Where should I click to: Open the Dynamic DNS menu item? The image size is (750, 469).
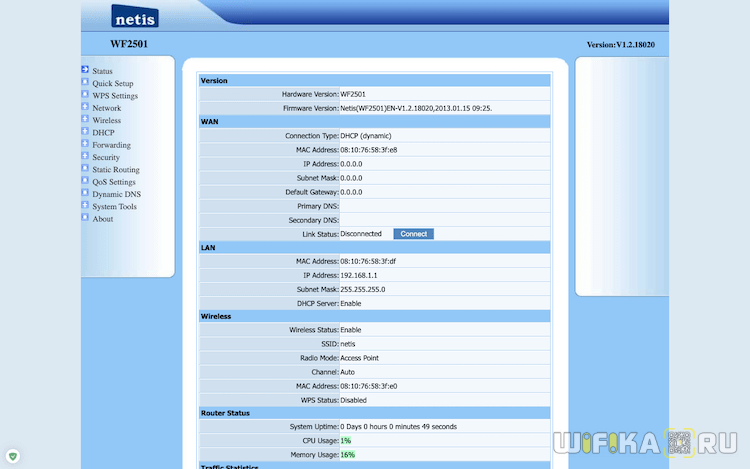coord(117,194)
